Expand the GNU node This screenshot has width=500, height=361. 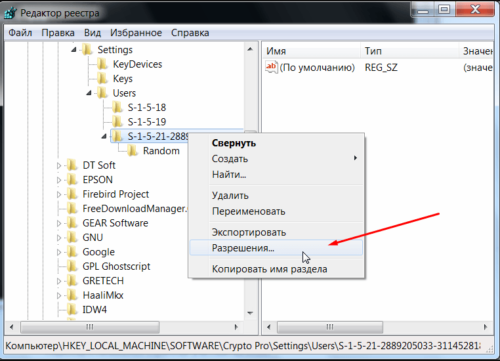(x=59, y=238)
